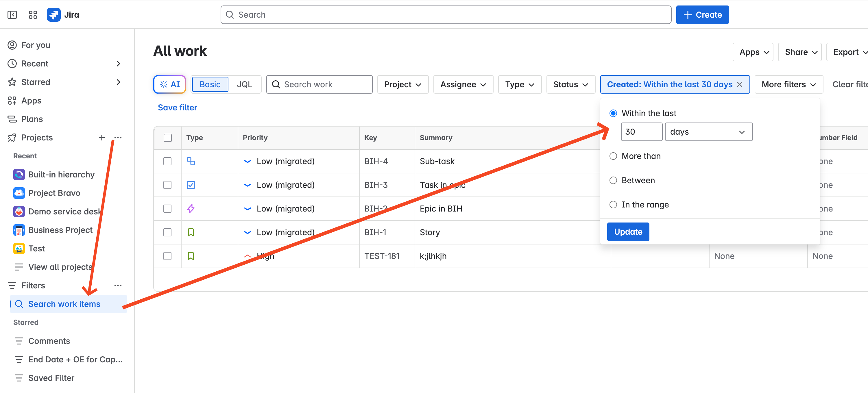Select the Between radio option
The image size is (868, 393).
(x=613, y=181)
